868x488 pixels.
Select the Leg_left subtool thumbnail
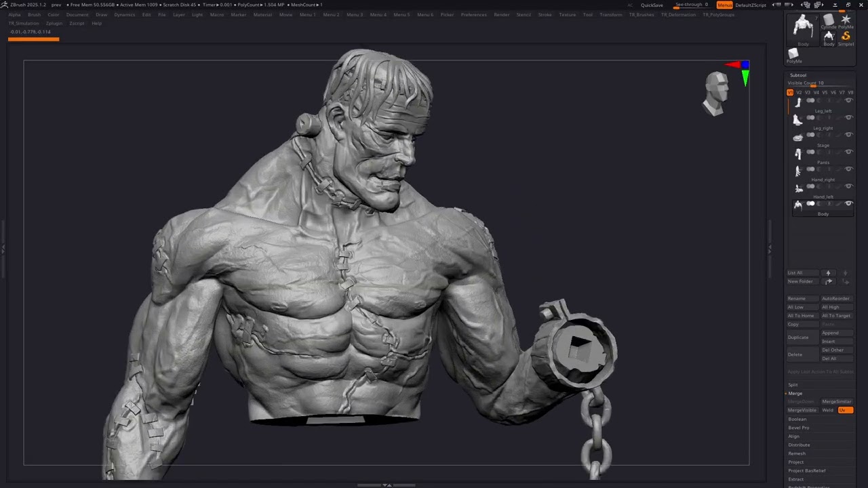[x=798, y=102]
